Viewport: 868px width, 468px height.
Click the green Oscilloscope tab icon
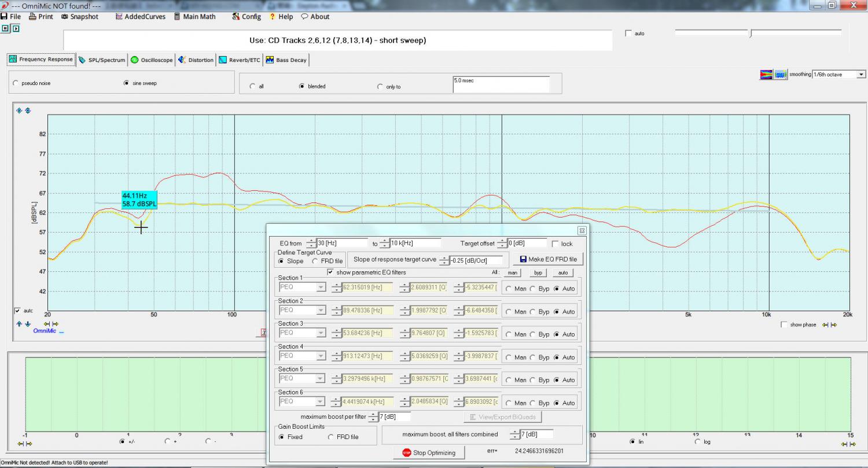(134, 60)
